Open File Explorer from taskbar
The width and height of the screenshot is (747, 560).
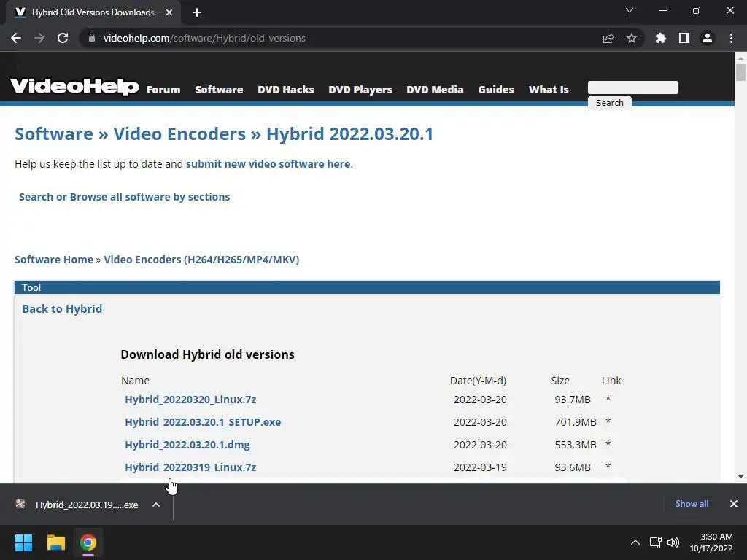[55, 542]
